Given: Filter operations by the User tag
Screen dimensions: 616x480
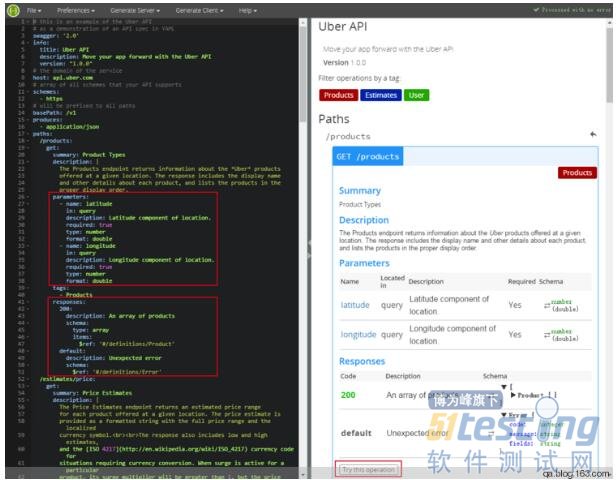Looking at the screenshot, I should [x=416, y=95].
